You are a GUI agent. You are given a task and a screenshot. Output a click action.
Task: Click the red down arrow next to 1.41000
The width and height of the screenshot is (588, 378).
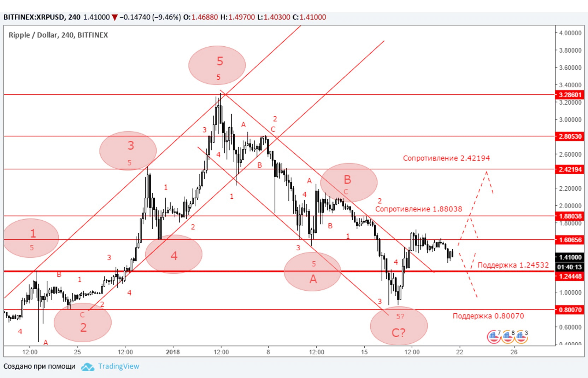click(x=114, y=17)
